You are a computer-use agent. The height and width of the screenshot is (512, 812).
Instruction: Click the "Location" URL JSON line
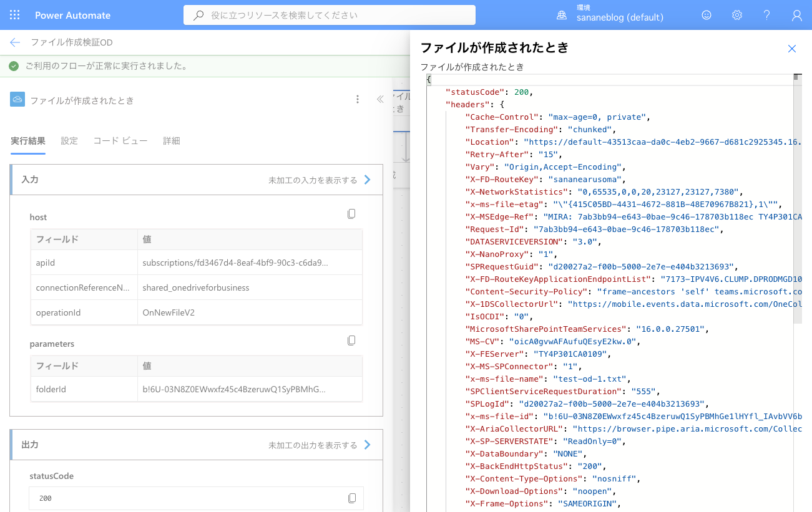coord(633,142)
